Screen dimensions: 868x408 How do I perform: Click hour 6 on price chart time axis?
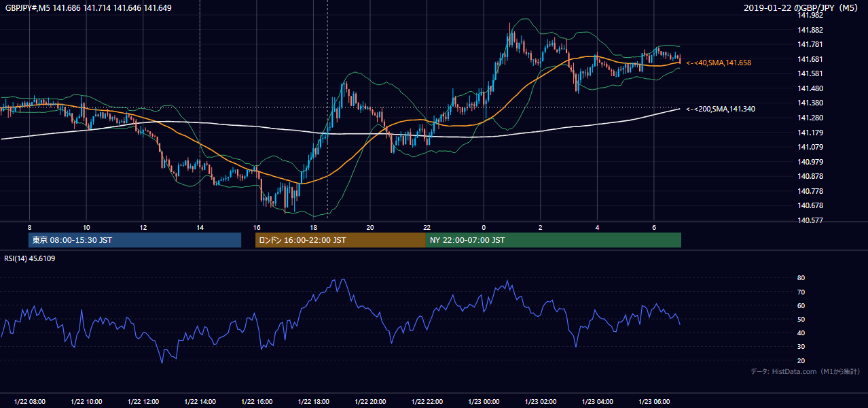click(654, 227)
